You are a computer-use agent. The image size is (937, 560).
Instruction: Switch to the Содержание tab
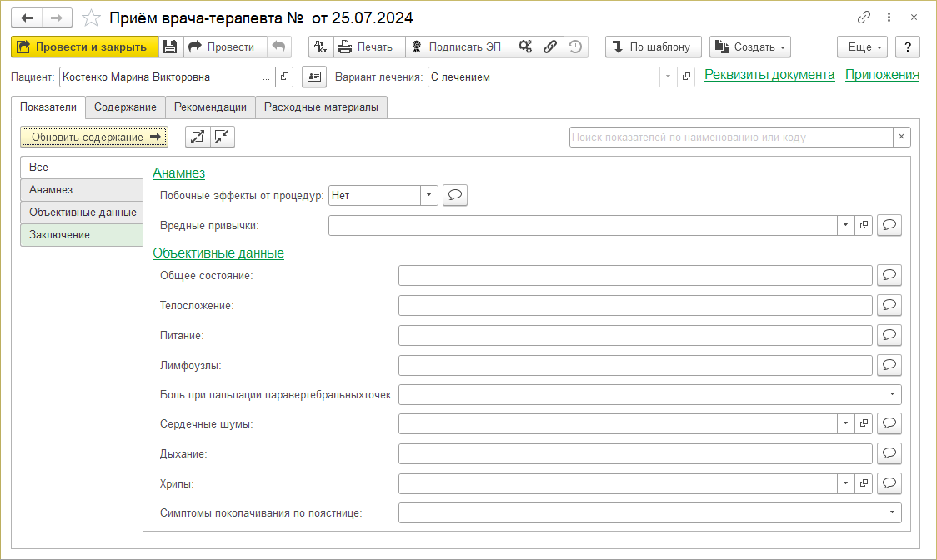point(125,107)
